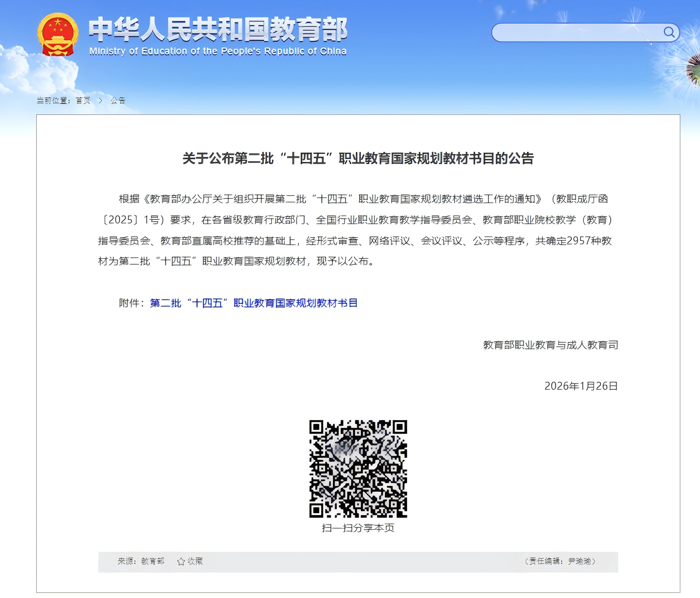700x598 pixels.
Task: Click the Ministry of Education English subtitle
Action: tap(218, 51)
